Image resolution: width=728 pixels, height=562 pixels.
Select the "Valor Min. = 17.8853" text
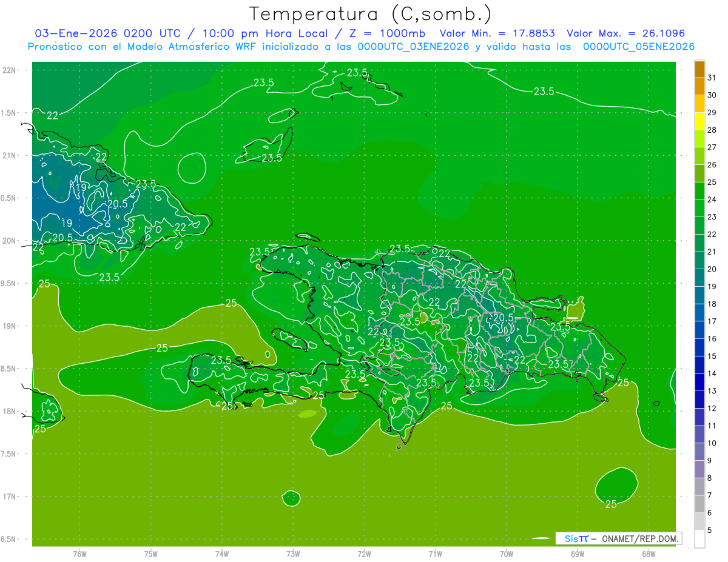pyautogui.click(x=497, y=33)
